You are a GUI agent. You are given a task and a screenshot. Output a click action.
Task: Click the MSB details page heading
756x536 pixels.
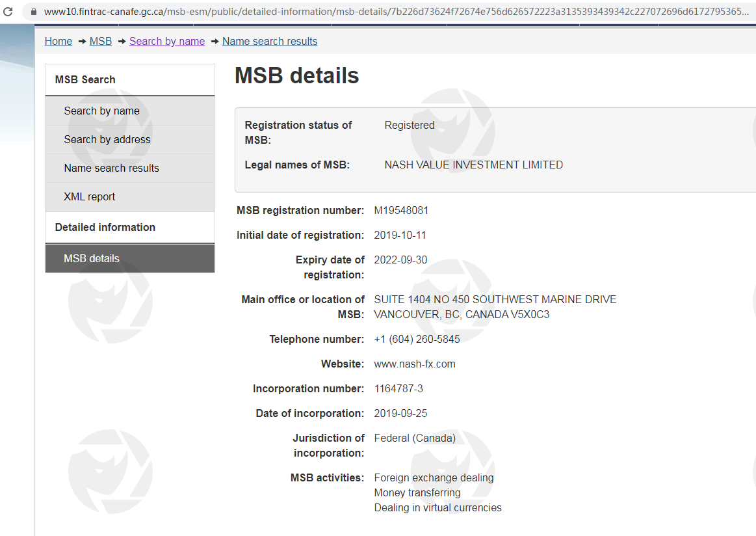tap(296, 75)
